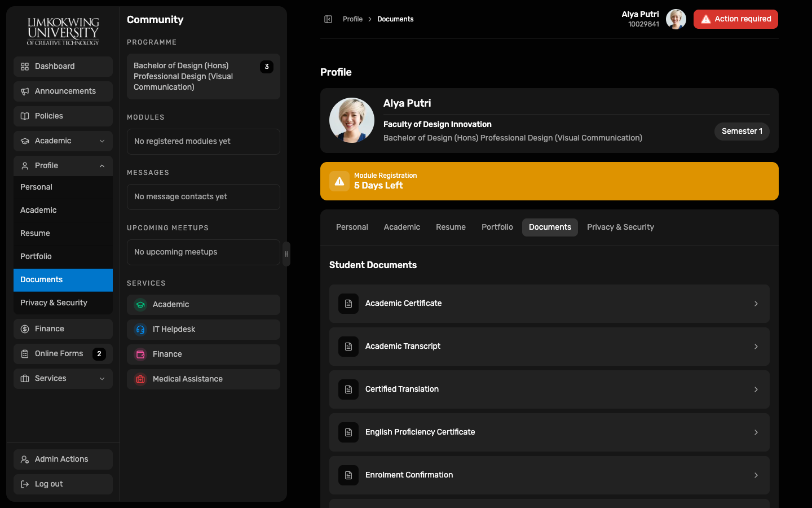Screen dimensions: 812x508
Task: Switch to the Resume tab
Action: point(451,227)
